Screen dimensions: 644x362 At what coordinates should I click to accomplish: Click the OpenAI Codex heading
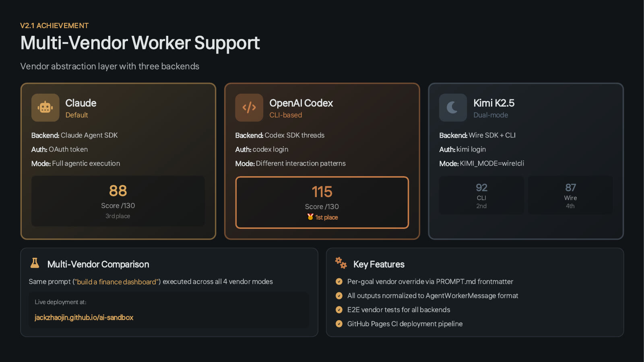tap(301, 103)
